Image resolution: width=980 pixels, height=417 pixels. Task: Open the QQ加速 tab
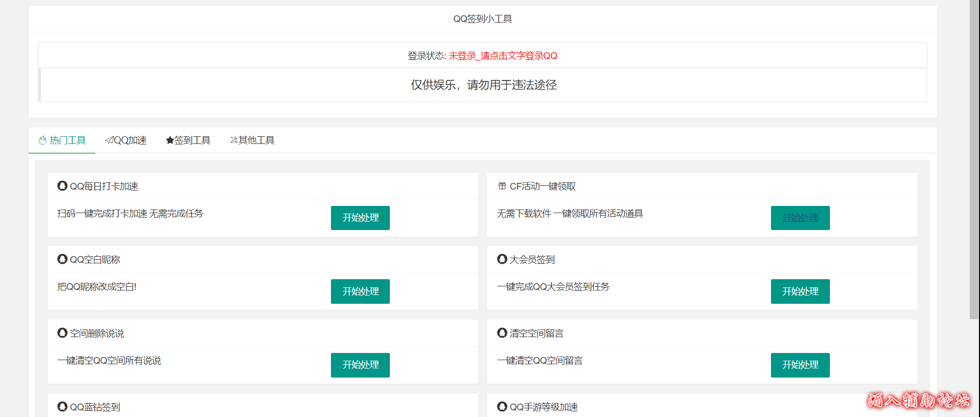[x=126, y=140]
